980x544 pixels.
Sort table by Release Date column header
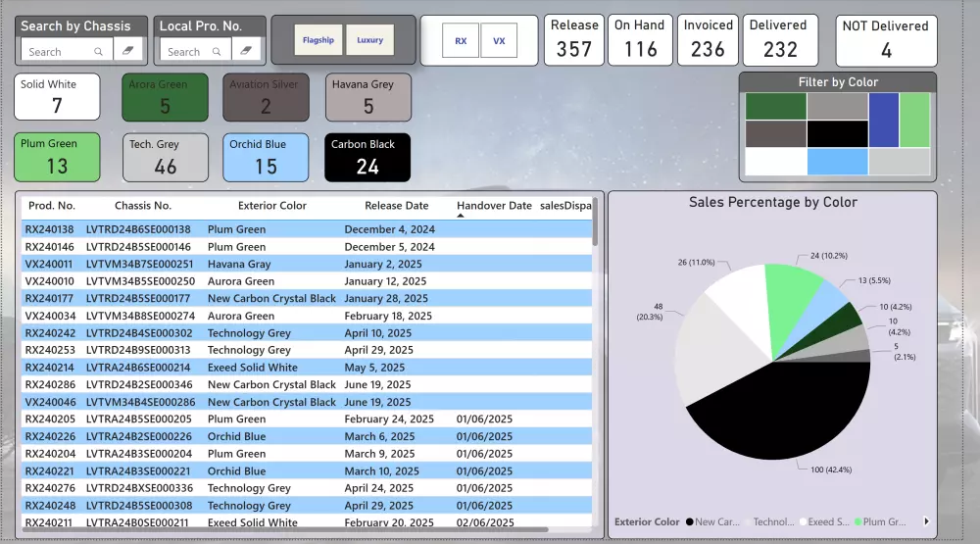(396, 205)
